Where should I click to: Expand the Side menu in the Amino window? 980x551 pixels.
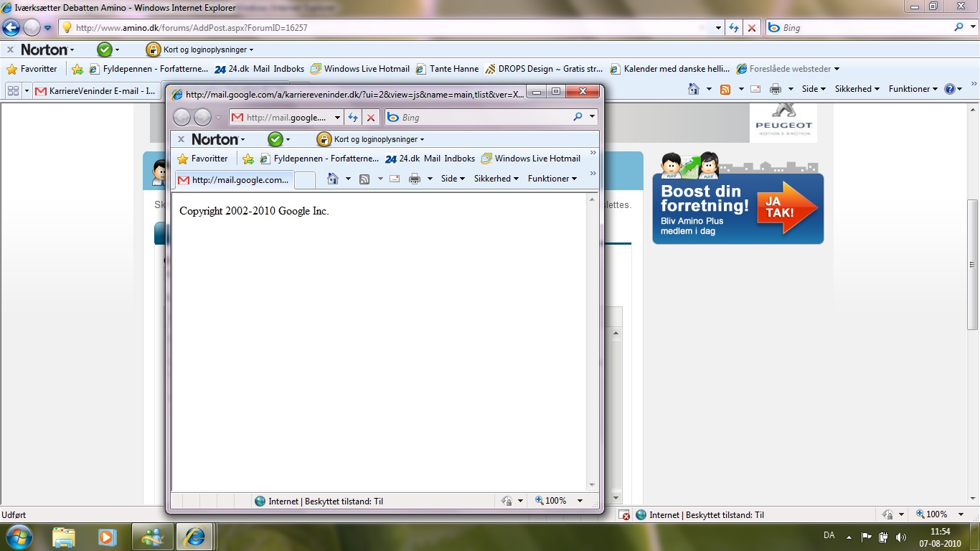click(x=813, y=89)
